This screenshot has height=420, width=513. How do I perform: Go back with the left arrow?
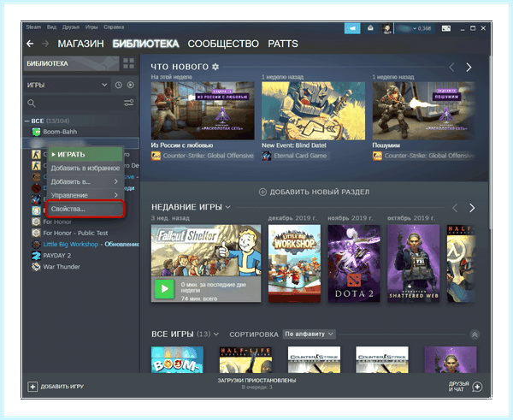(30, 44)
